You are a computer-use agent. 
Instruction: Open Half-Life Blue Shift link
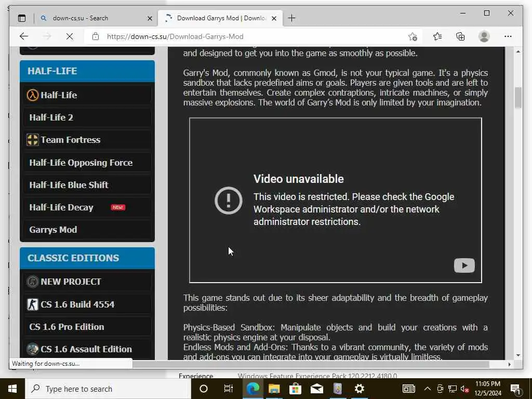pos(87,185)
